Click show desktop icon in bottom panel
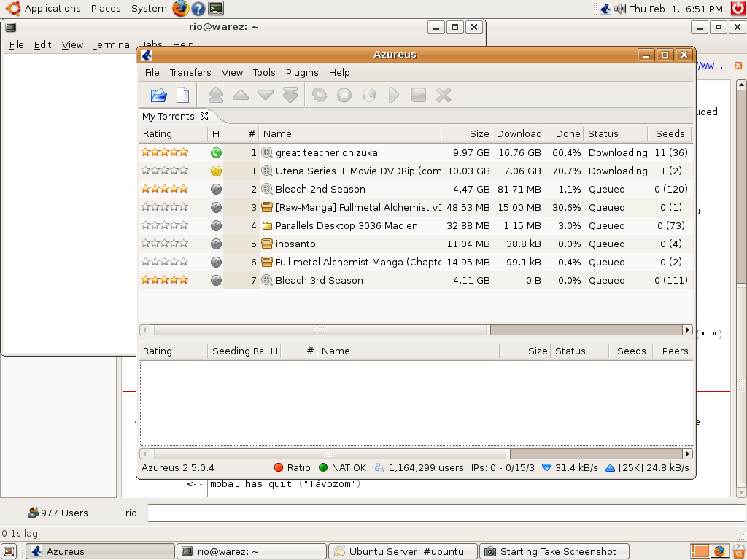747x560 pixels. point(9,551)
